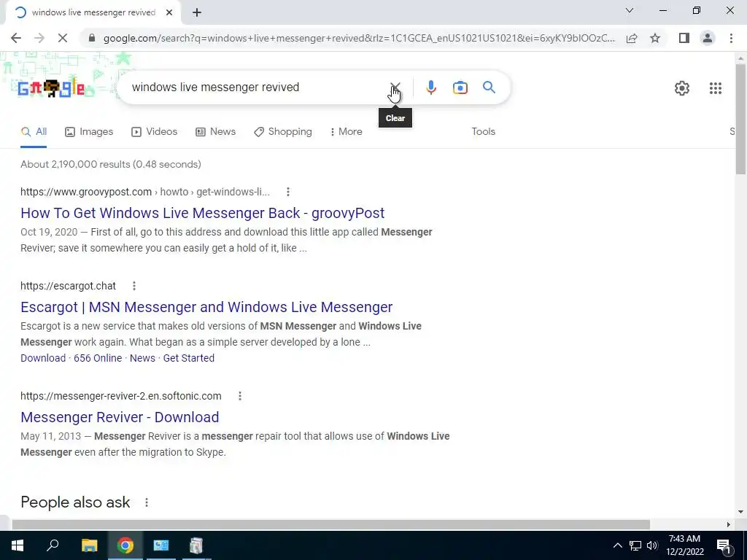The image size is (747, 560).
Task: Click the magnifier search button
Action: tap(489, 87)
